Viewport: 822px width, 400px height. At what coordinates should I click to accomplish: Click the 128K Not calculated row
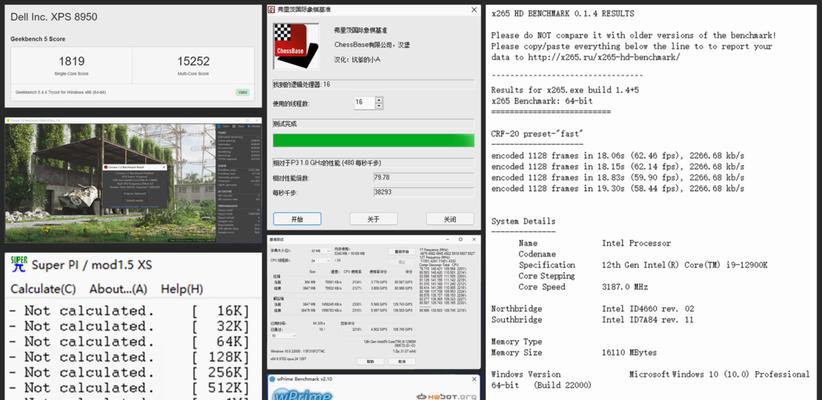coord(129,357)
